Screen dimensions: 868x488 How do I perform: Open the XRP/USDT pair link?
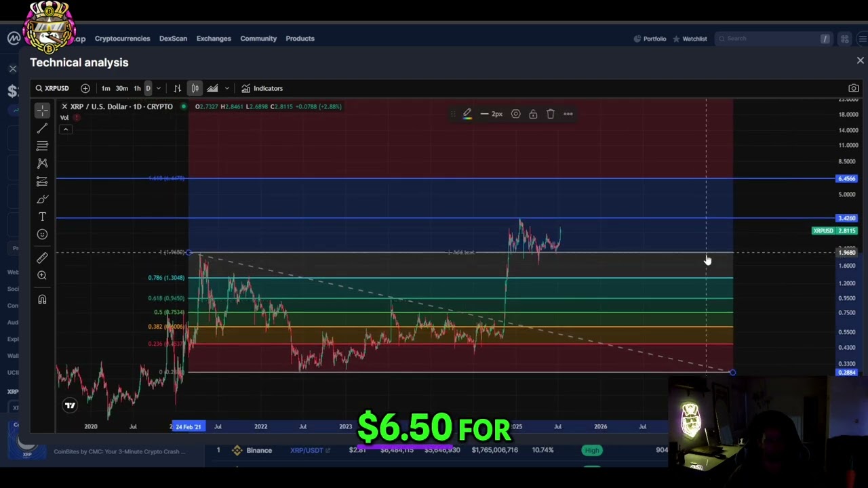310,450
